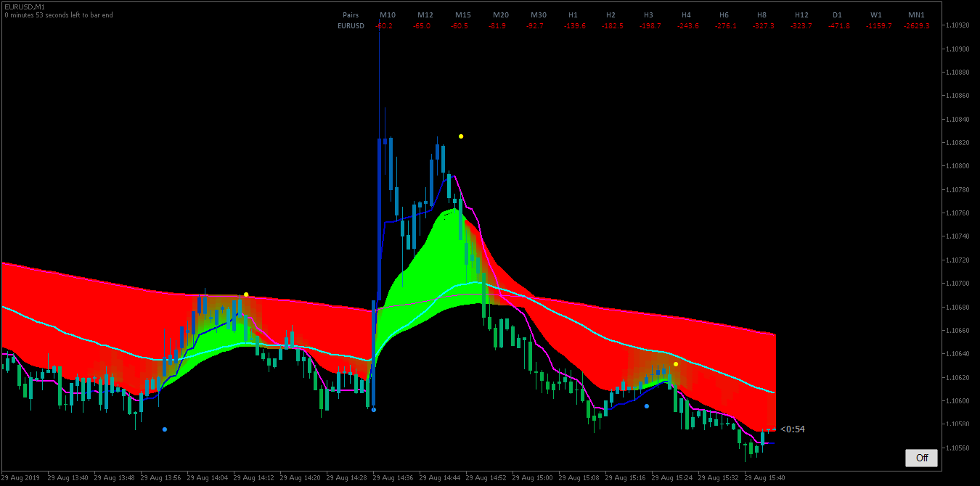Click the 29 Aug 15:00 time label
This screenshot has height=486, width=980.
[x=533, y=478]
